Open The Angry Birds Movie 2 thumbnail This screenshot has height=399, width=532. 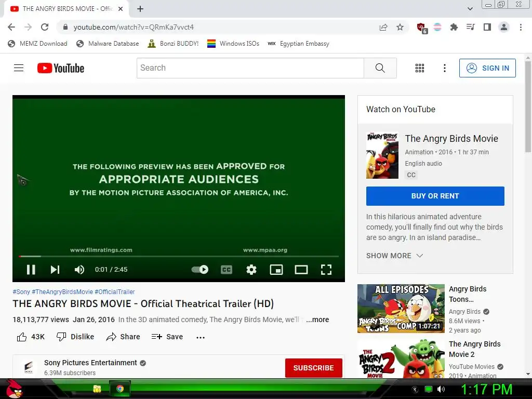401,360
